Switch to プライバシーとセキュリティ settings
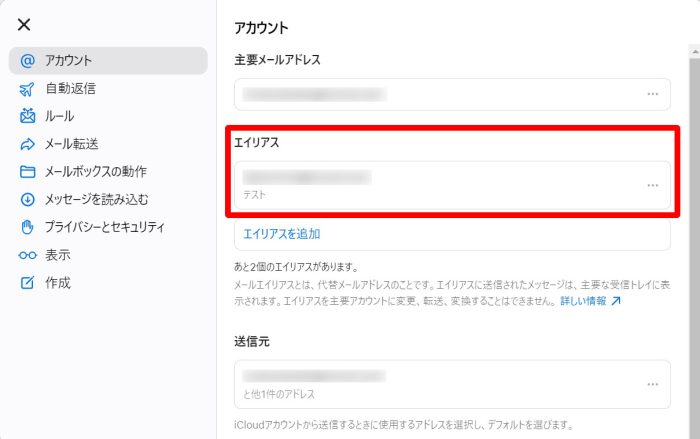 [x=104, y=227]
